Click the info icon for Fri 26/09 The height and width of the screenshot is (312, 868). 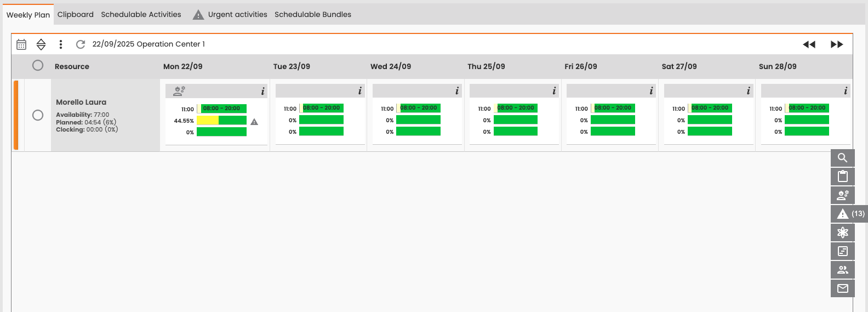coord(651,91)
